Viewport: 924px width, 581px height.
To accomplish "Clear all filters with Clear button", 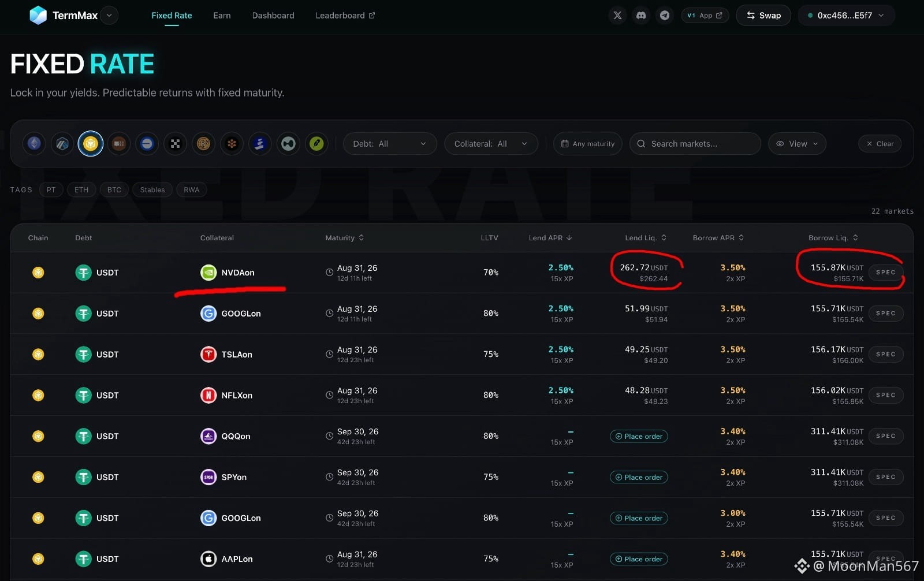I will click(x=880, y=144).
